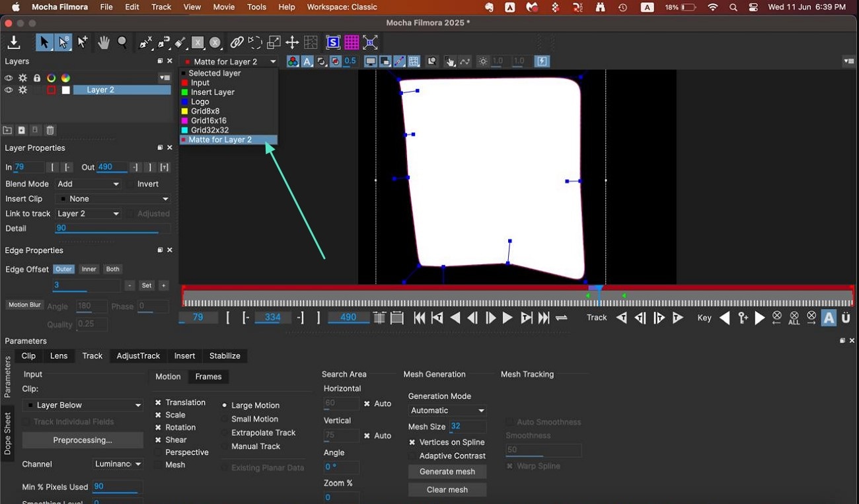859x504 pixels.
Task: Toggle the Show Layer Mattes icon
Action: tap(322, 61)
